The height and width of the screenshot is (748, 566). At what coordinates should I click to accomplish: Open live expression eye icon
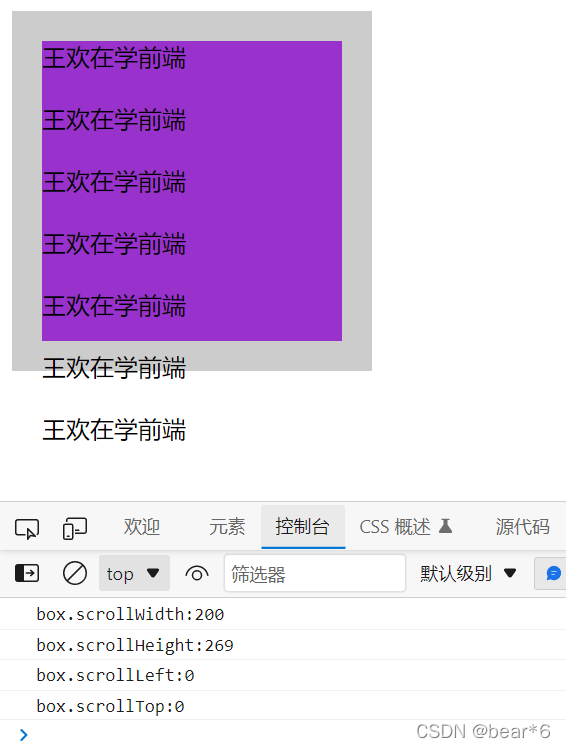(197, 573)
